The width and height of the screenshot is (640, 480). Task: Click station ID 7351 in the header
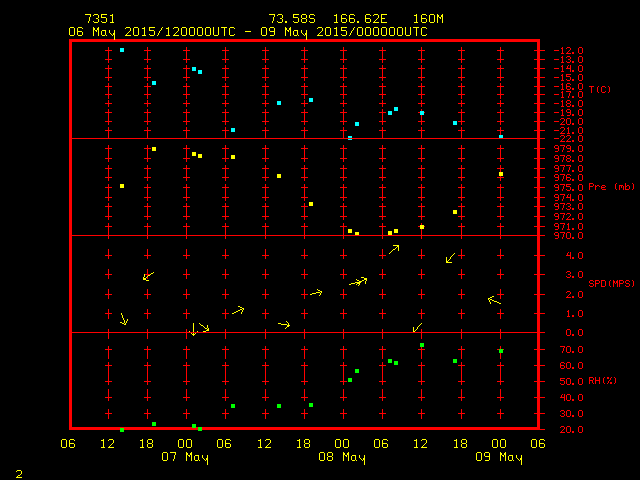pyautogui.click(x=100, y=19)
